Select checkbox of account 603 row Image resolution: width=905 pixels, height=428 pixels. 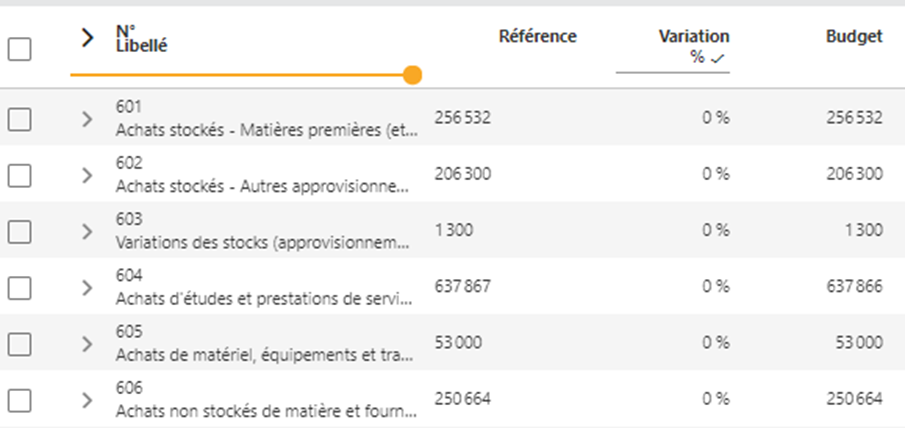[x=20, y=232]
